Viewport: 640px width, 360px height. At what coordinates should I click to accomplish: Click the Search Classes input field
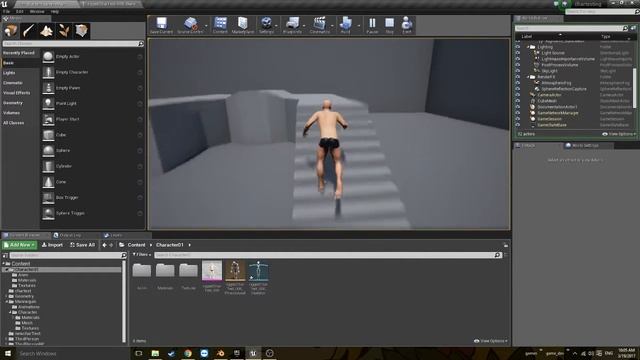[73, 43]
